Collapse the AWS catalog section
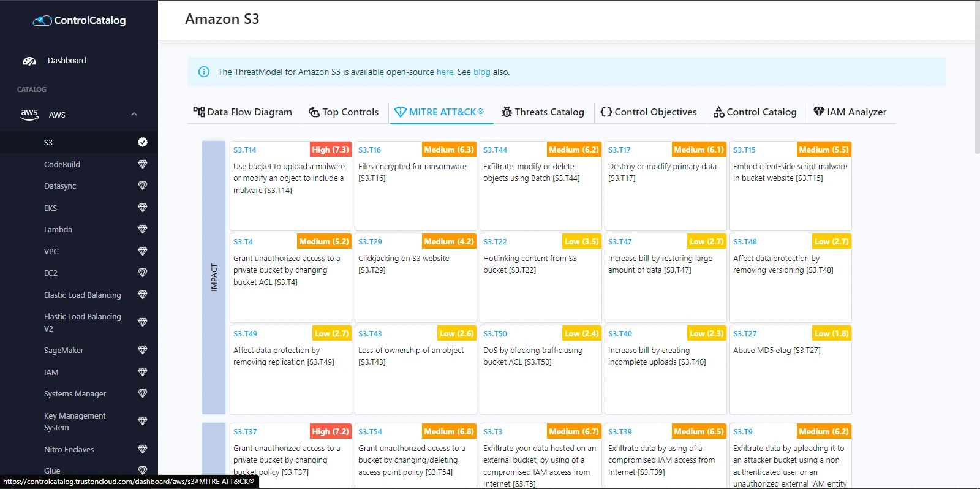980x489 pixels. (x=134, y=114)
